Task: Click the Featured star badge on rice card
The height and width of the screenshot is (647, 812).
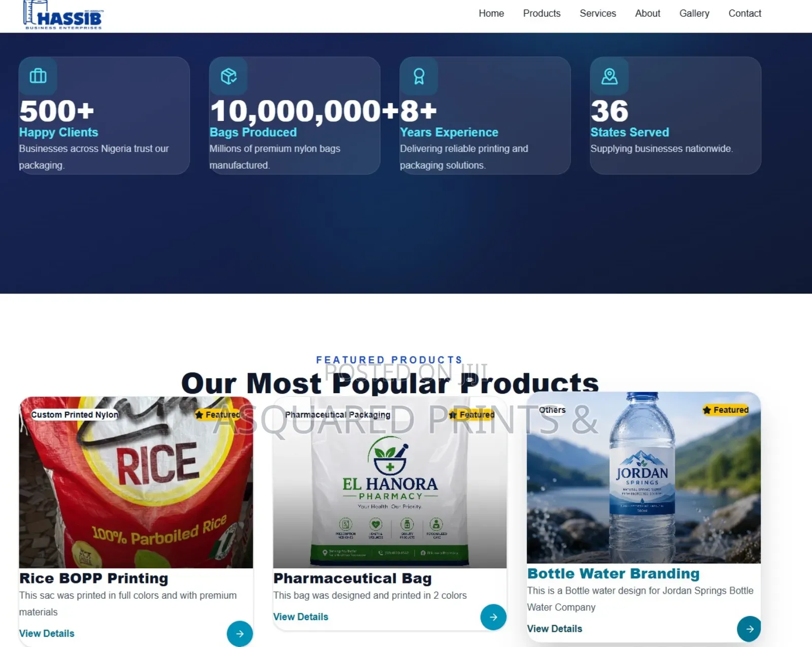Action: 218,414
